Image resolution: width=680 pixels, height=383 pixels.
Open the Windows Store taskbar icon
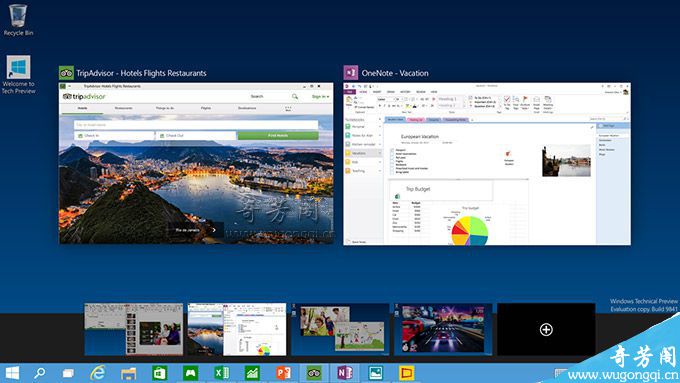pos(160,373)
